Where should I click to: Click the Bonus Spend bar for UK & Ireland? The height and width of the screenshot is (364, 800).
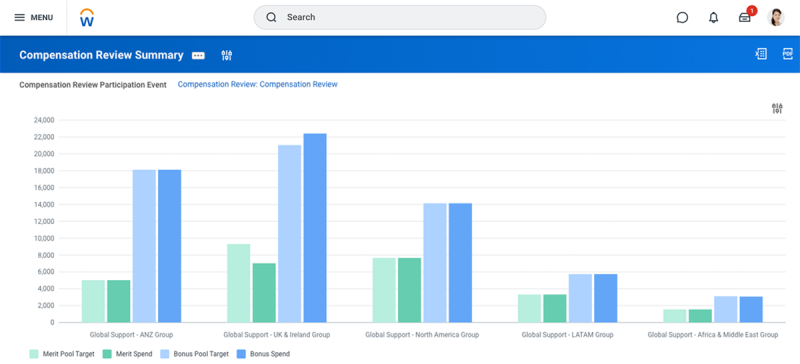click(x=315, y=228)
